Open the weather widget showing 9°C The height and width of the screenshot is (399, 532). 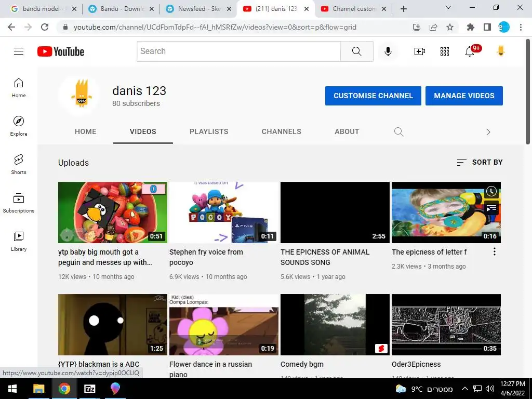tap(424, 389)
